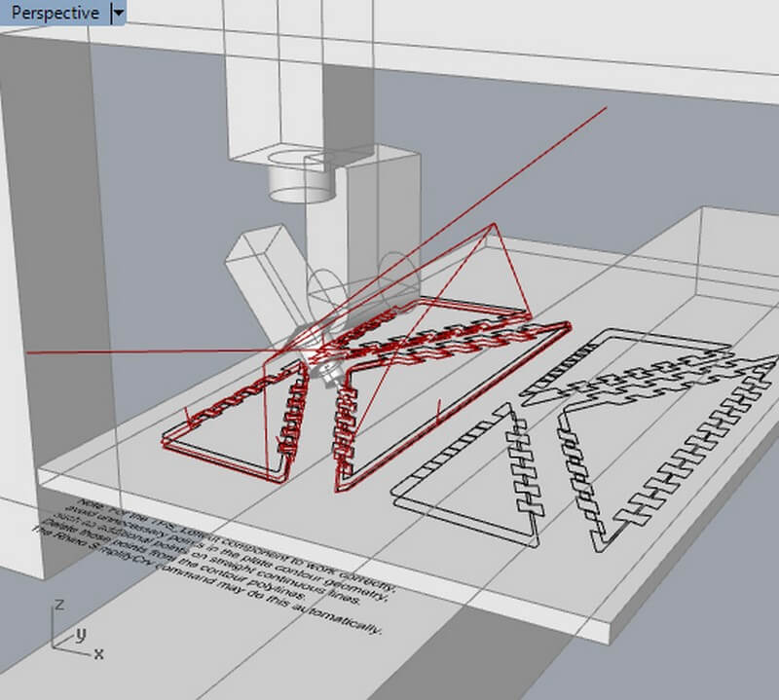Select the Z axis label of axis icon
This screenshot has width=779, height=700.
[x=60, y=605]
